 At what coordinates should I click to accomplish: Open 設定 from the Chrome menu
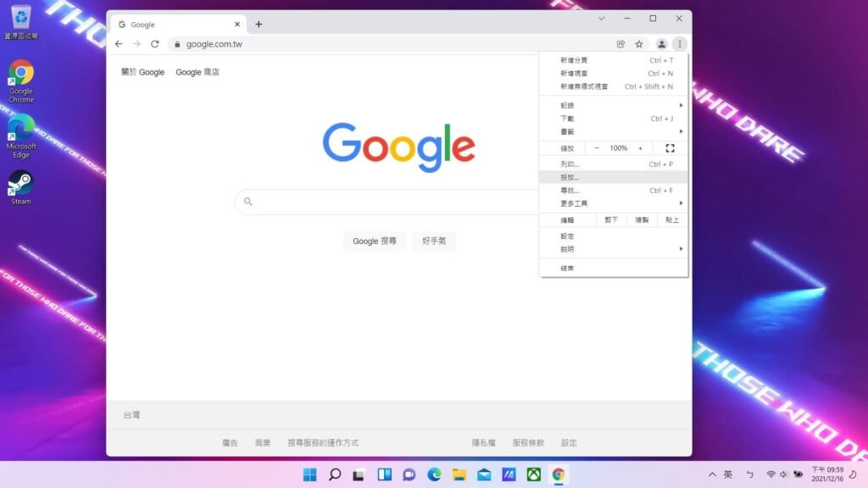[x=614, y=236]
